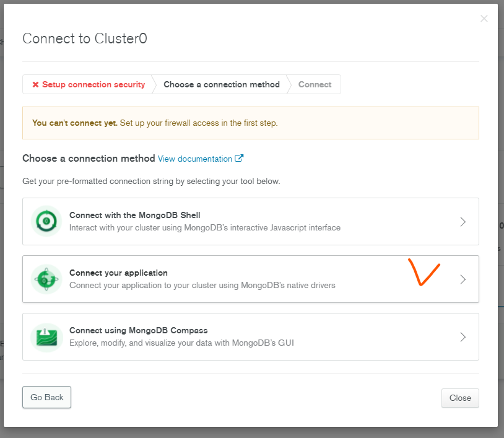The image size is (504, 438).
Task: Expand the MongoDB Shell option chevron
Action: pyautogui.click(x=463, y=222)
